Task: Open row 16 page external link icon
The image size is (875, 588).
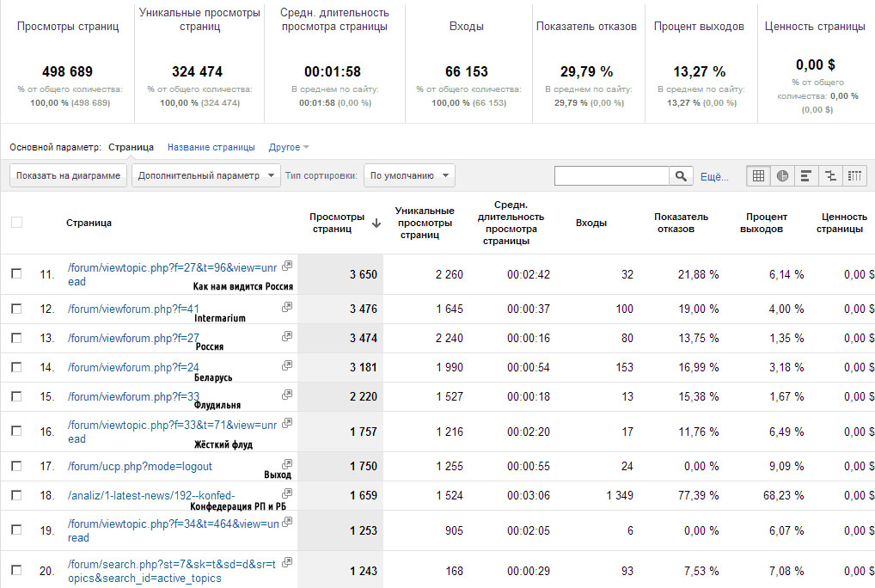Action: [x=287, y=423]
